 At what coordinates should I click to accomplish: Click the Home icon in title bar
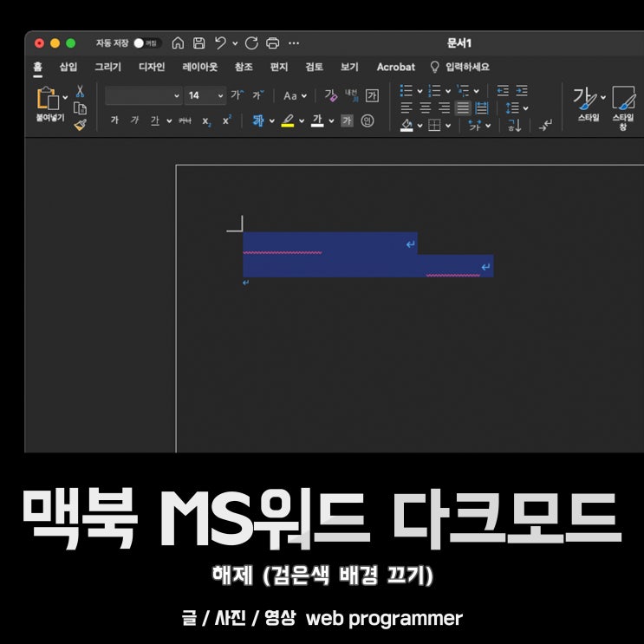tap(178, 42)
